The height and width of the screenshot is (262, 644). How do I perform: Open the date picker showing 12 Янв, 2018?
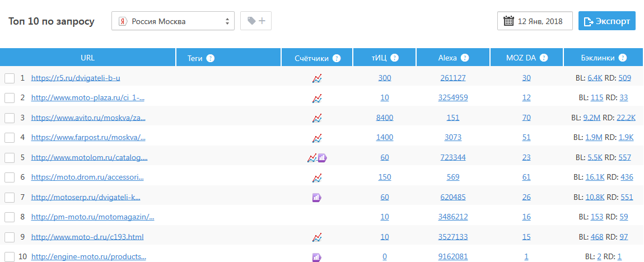click(x=534, y=21)
